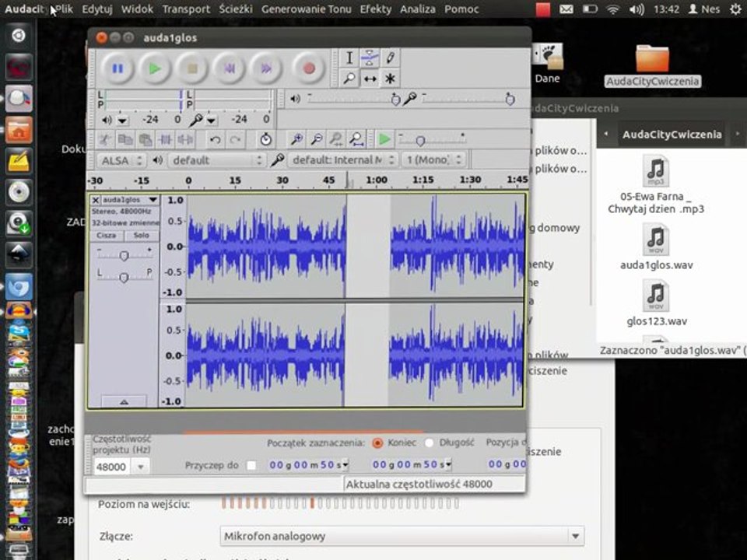Open project rate 48000 dropdown arrow
The image size is (747, 560).
pyautogui.click(x=141, y=467)
